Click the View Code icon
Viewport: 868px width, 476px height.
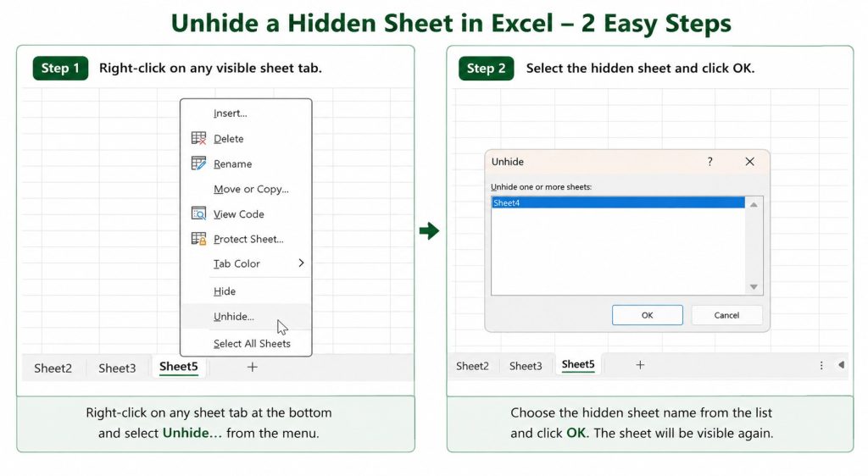198,213
